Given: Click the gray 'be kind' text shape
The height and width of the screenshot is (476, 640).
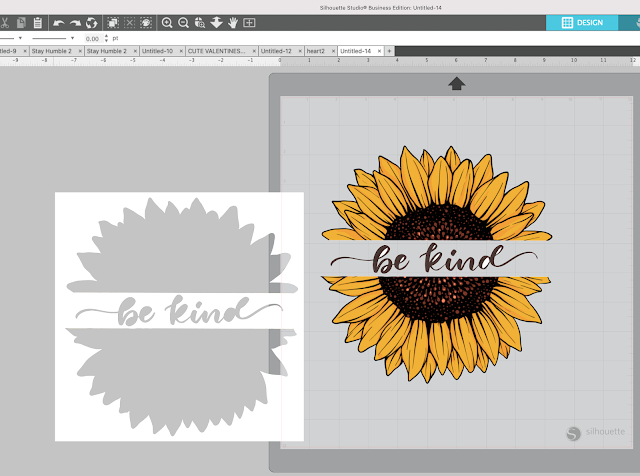Looking at the screenshot, I should tap(179, 311).
